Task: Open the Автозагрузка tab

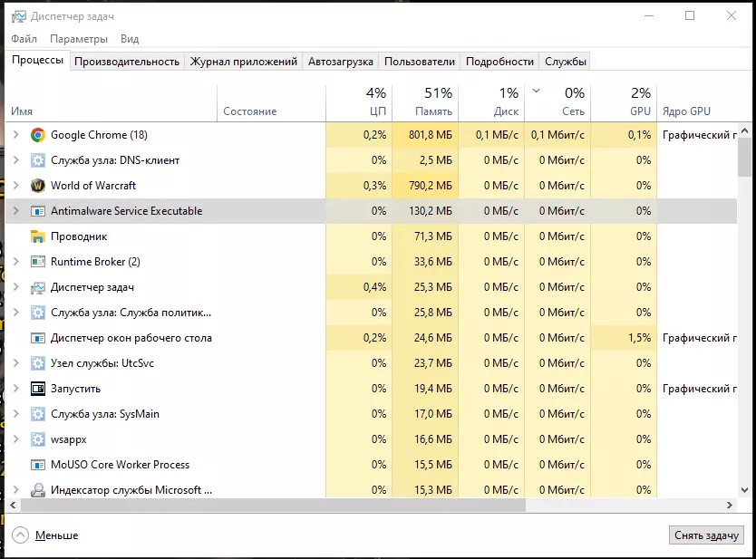Action: (x=341, y=62)
